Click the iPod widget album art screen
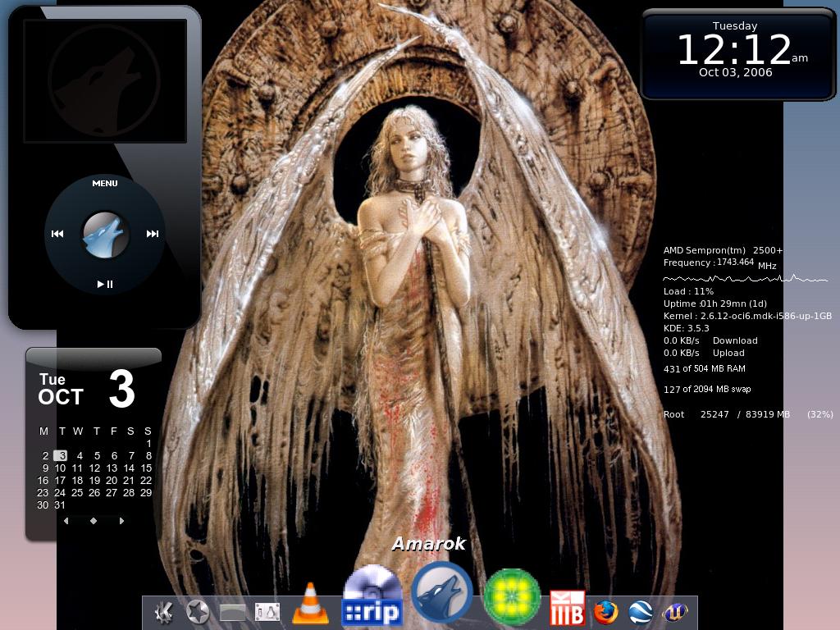 click(105, 81)
